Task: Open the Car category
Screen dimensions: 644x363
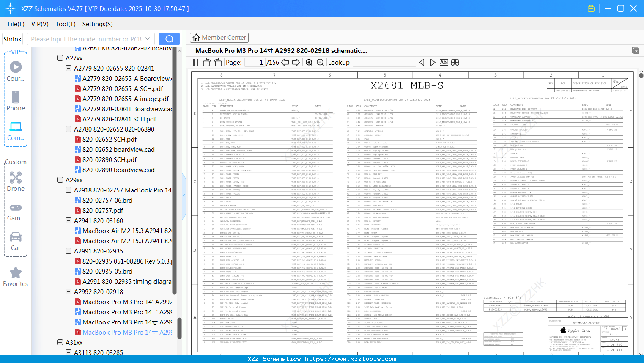Action: [16, 241]
